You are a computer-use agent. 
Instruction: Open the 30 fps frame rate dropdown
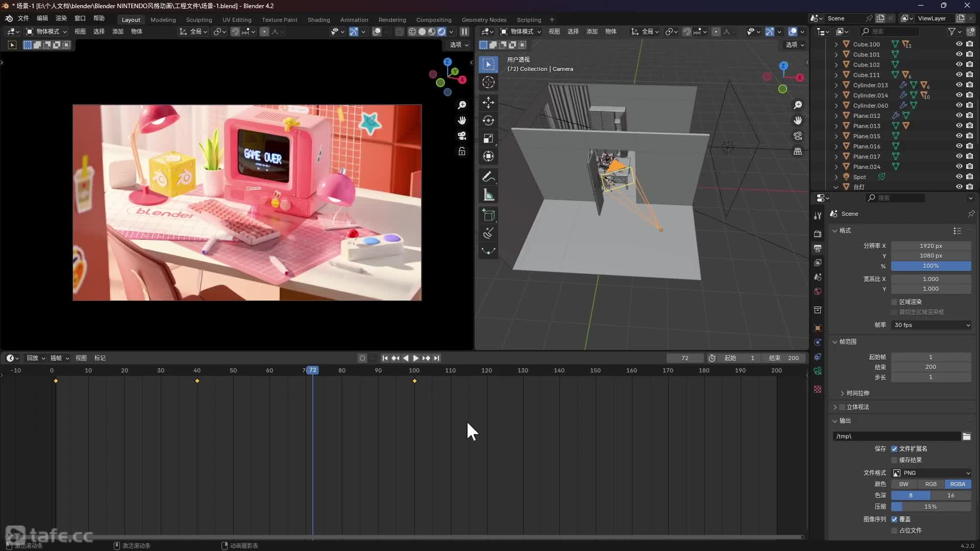point(931,325)
